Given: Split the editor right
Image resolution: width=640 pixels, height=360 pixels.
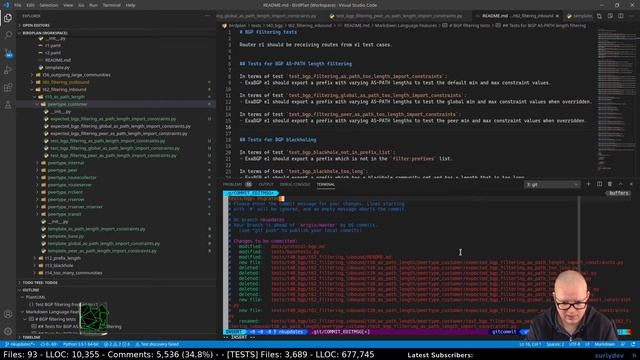Looking at the screenshot, I should pyautogui.click(x=620, y=16).
